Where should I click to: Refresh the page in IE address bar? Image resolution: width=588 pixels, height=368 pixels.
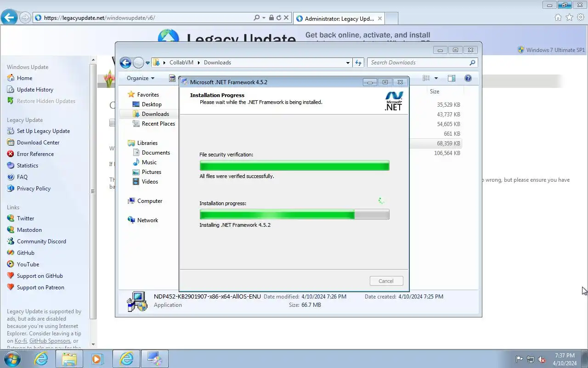point(278,17)
